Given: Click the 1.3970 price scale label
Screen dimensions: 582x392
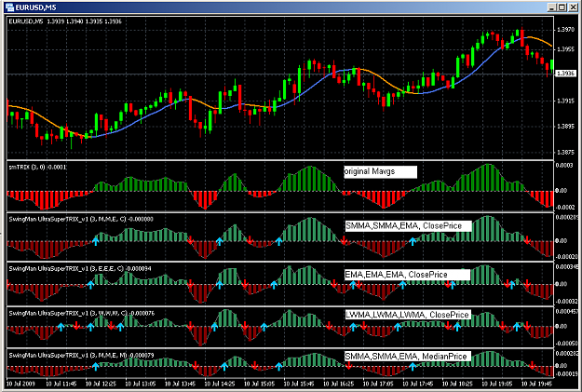Looking at the screenshot, I should (566, 30).
